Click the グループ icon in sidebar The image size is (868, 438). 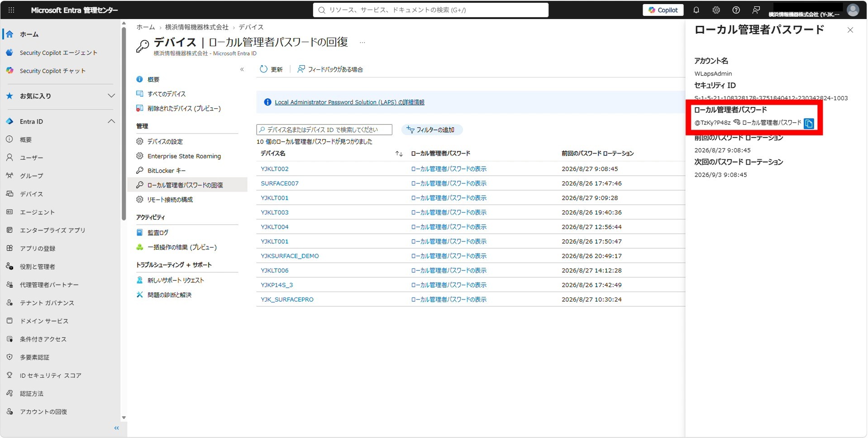pyautogui.click(x=10, y=176)
